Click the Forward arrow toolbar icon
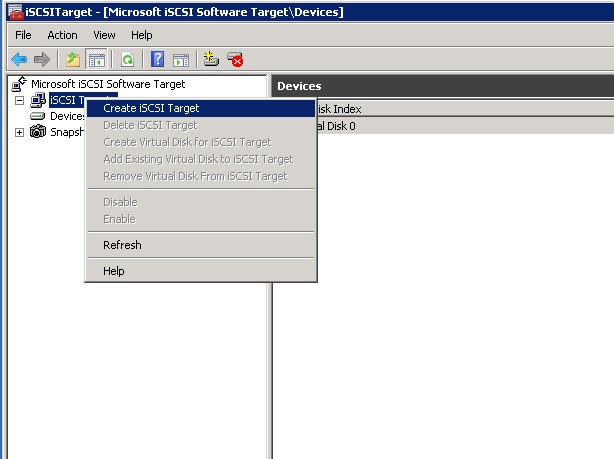This screenshot has width=614, height=459. click(41, 60)
